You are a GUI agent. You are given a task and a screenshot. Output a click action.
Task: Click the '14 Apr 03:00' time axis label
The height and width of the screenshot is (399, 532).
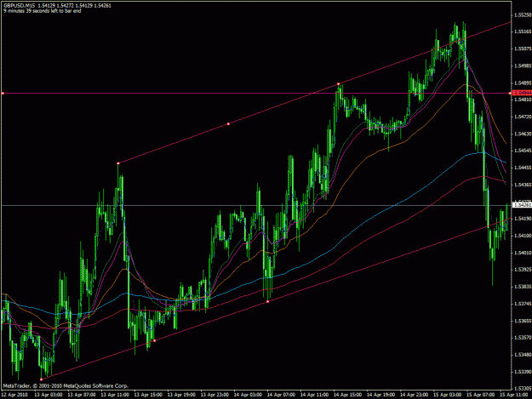(248, 395)
